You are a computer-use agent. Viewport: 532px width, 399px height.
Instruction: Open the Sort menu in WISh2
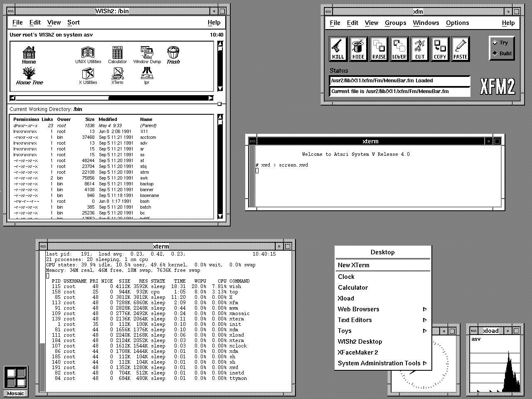coord(74,22)
